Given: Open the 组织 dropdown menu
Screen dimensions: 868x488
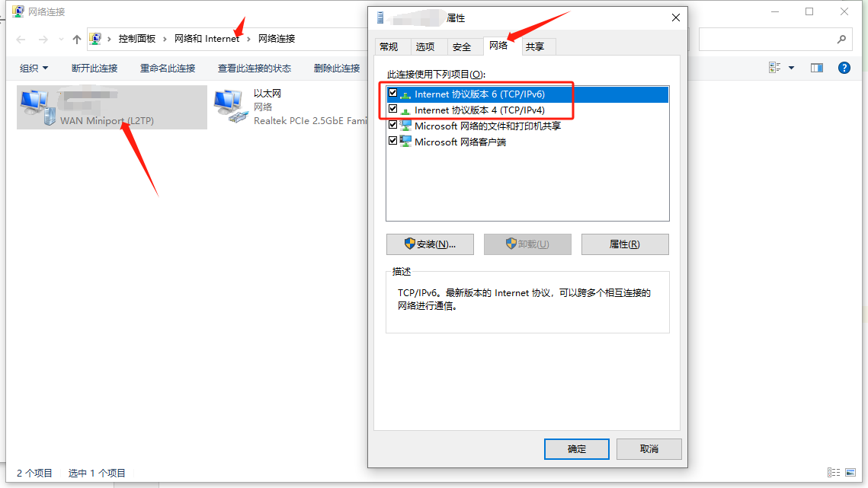Looking at the screenshot, I should tap(34, 68).
